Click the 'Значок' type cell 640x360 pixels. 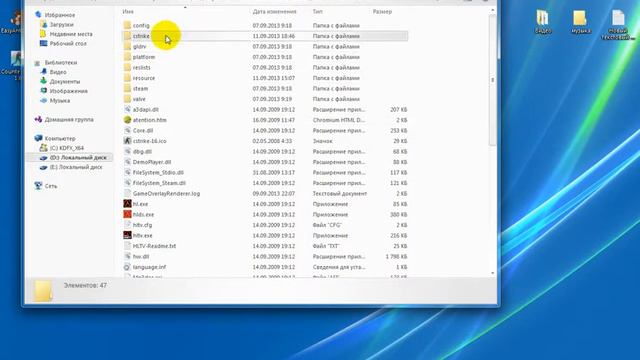pos(322,141)
